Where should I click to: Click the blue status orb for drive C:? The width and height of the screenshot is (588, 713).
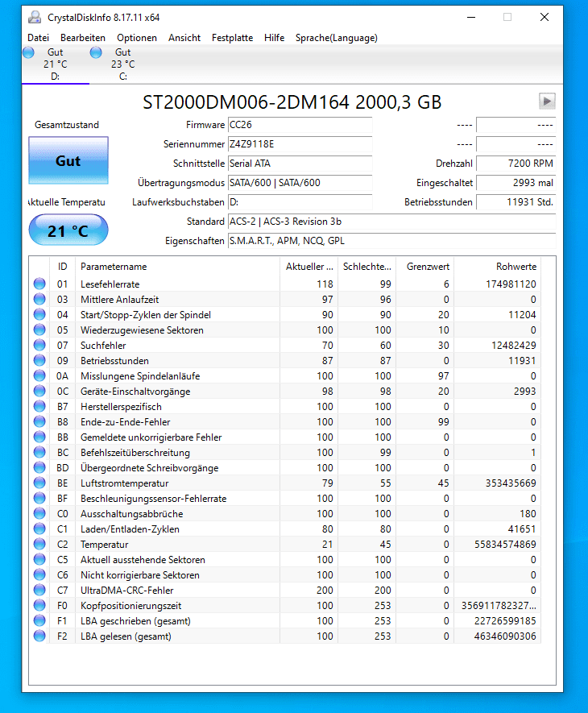pos(96,52)
